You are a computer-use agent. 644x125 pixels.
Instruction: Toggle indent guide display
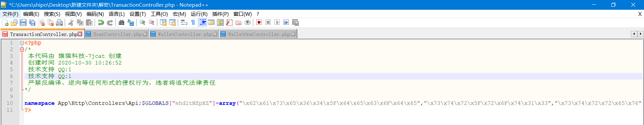click(x=203, y=23)
